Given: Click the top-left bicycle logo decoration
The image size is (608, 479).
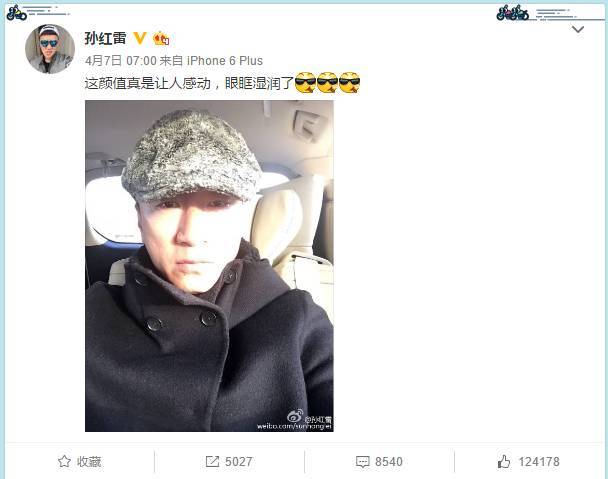Looking at the screenshot, I should 17,12.
